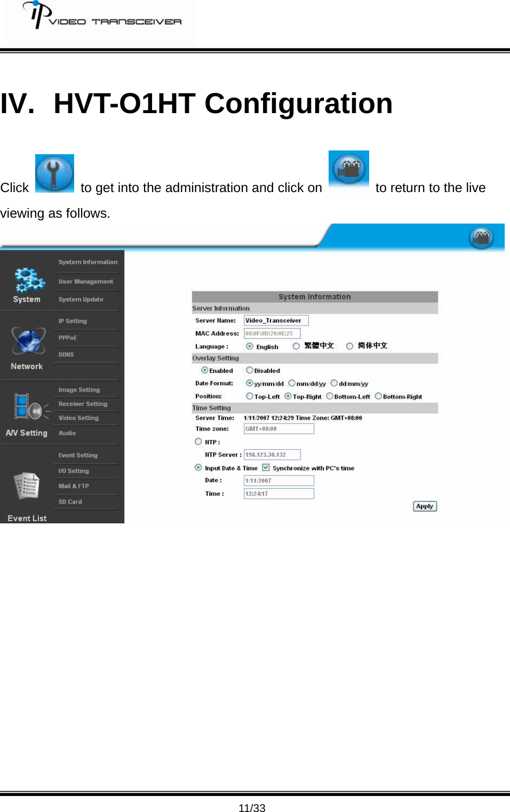Click the Network label under the globe
510x812 pixels.
pyautogui.click(x=27, y=367)
